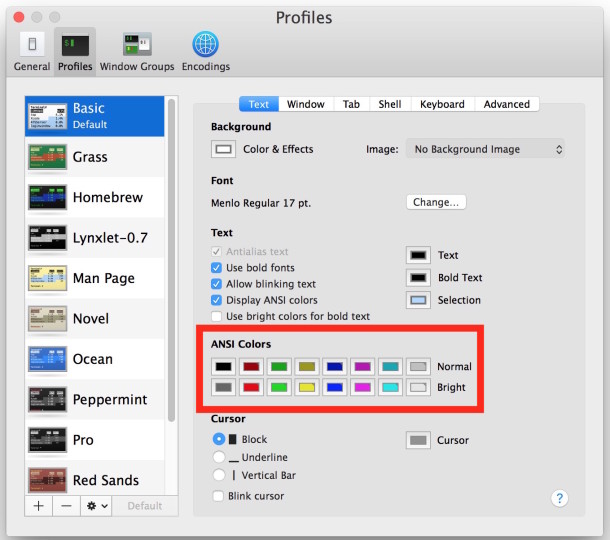The width and height of the screenshot is (610, 540).
Task: Enable the Blink cursor checkbox
Action: pyautogui.click(x=218, y=496)
